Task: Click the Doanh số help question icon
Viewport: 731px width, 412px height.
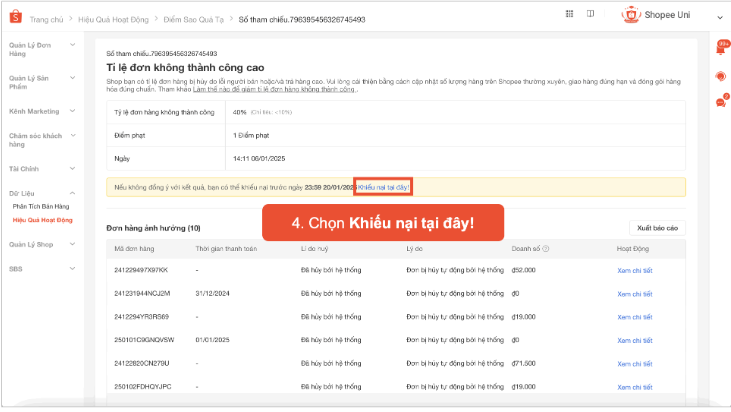Action: (545, 249)
